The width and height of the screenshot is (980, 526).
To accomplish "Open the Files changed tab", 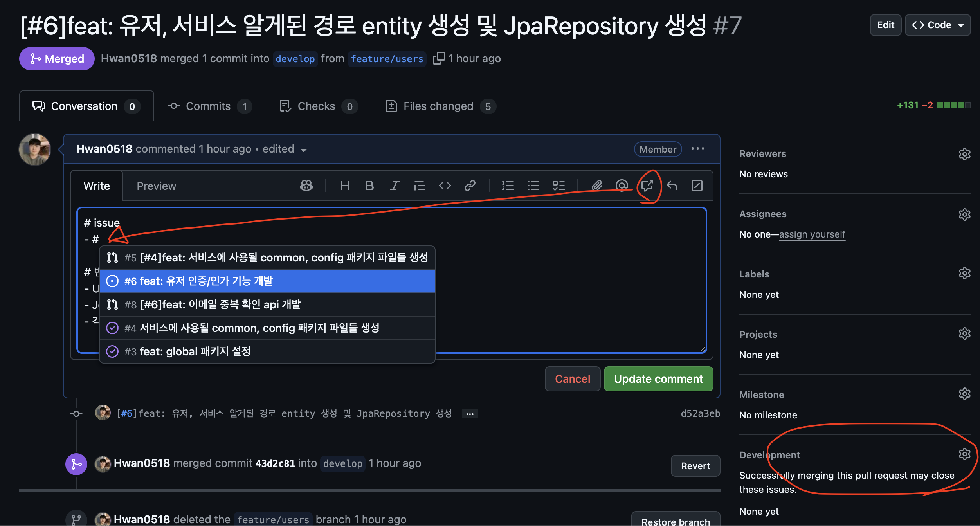I will coord(438,106).
